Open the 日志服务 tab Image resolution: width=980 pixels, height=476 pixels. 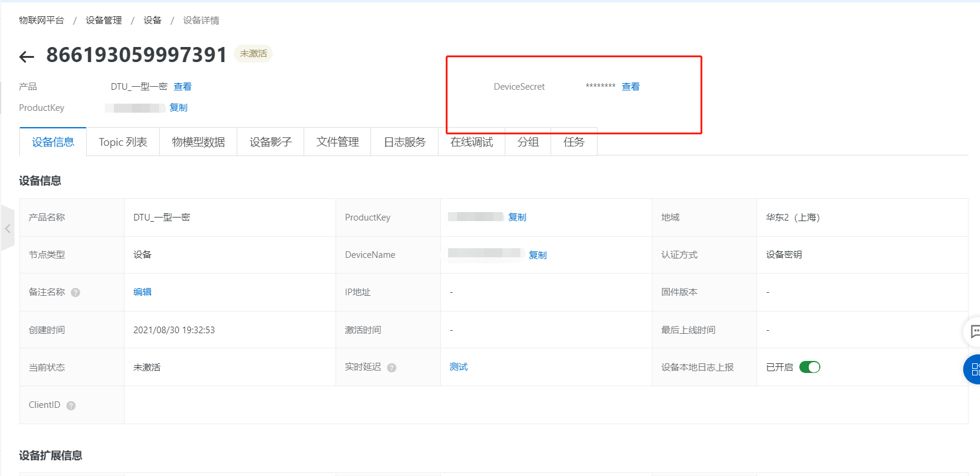tap(404, 142)
